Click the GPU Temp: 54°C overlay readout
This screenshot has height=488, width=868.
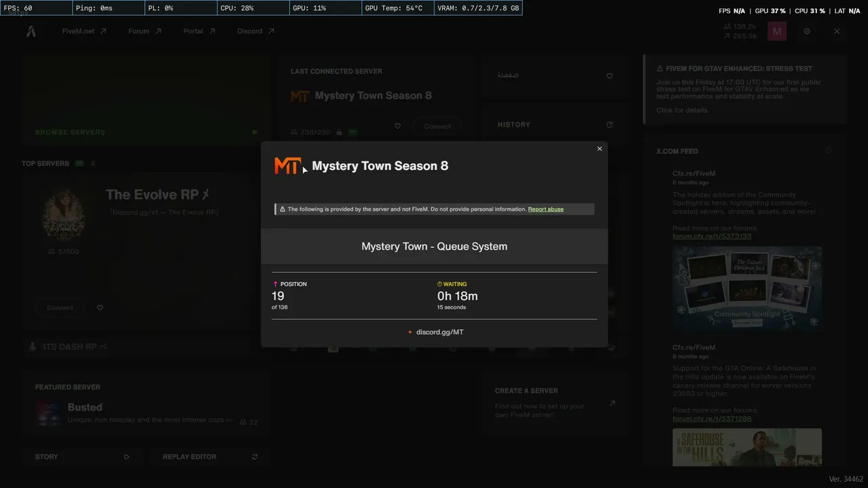397,8
